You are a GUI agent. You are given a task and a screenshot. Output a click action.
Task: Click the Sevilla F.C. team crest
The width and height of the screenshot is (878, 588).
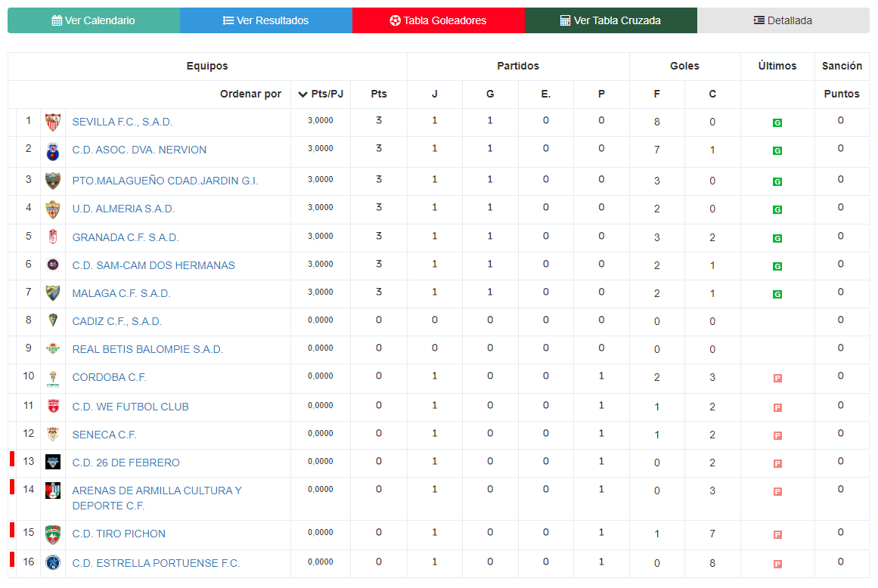click(x=53, y=122)
